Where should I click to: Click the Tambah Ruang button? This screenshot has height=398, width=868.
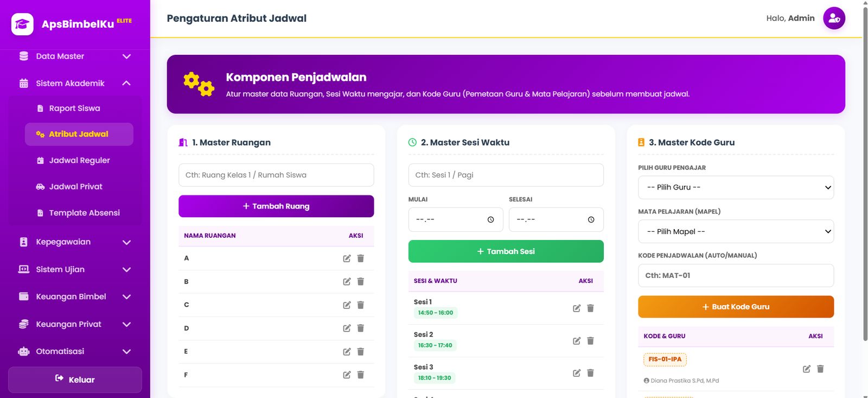tap(276, 206)
